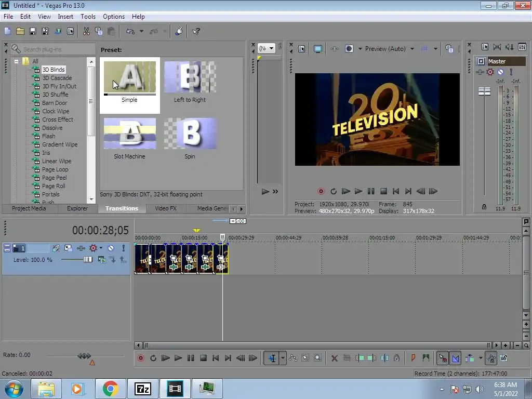Open a project with the folder icon
532x399 pixels.
point(20,31)
